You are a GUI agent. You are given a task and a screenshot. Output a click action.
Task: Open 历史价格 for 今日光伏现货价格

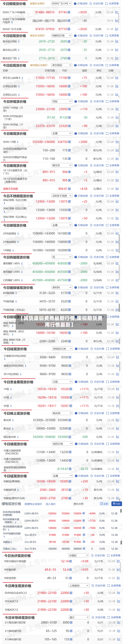98,556
